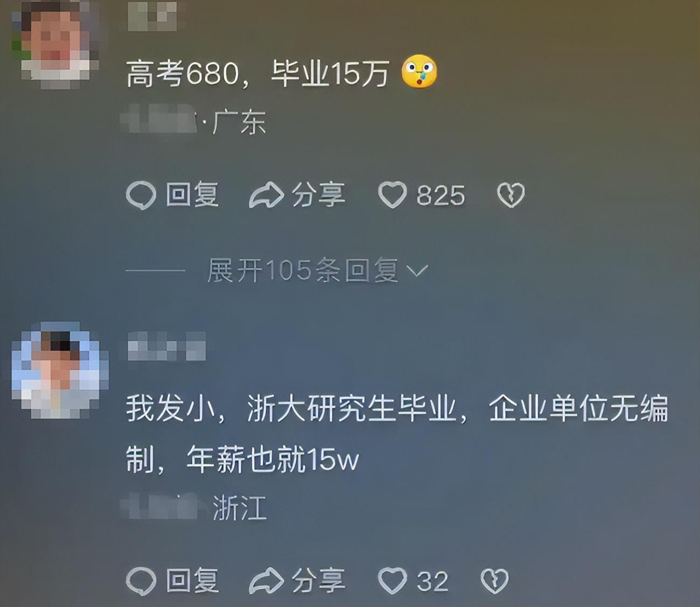Click the blurred username above 我发小 comment
Viewport: 700px width, 607px height.
166,346
